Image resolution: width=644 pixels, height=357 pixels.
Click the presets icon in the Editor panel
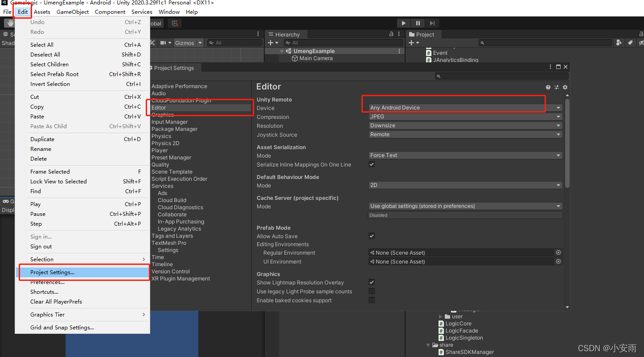pyautogui.click(x=556, y=87)
